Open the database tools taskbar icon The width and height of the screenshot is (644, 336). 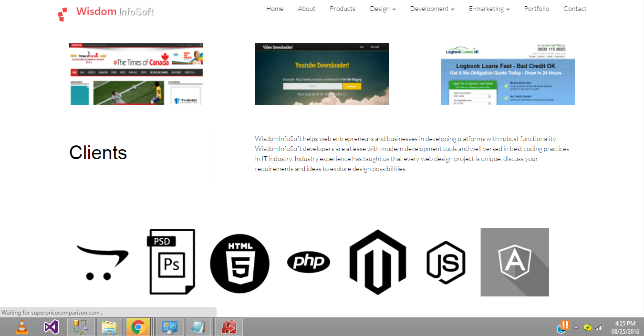80,327
